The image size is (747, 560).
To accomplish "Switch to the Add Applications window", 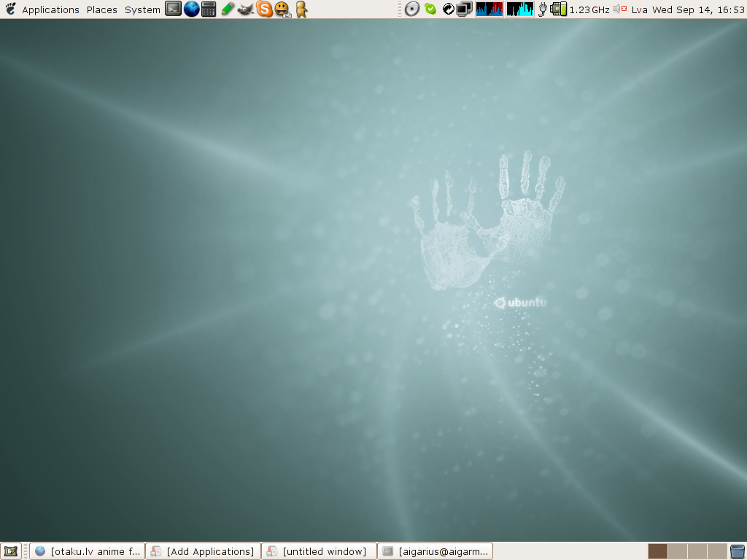I will [x=203, y=551].
